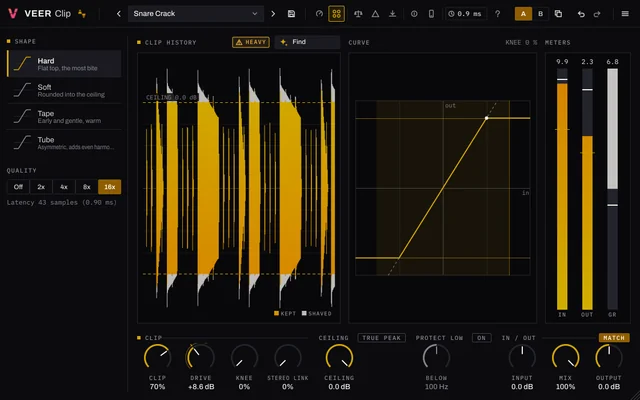Click the MIX knob

click(565, 358)
